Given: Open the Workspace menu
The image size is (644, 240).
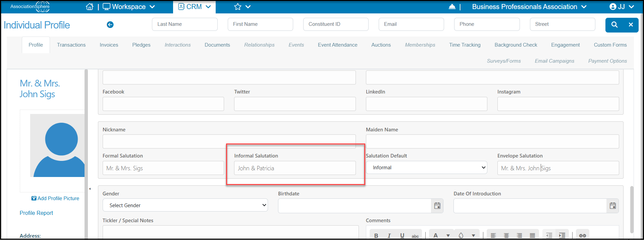Looking at the screenshot, I should (129, 7).
